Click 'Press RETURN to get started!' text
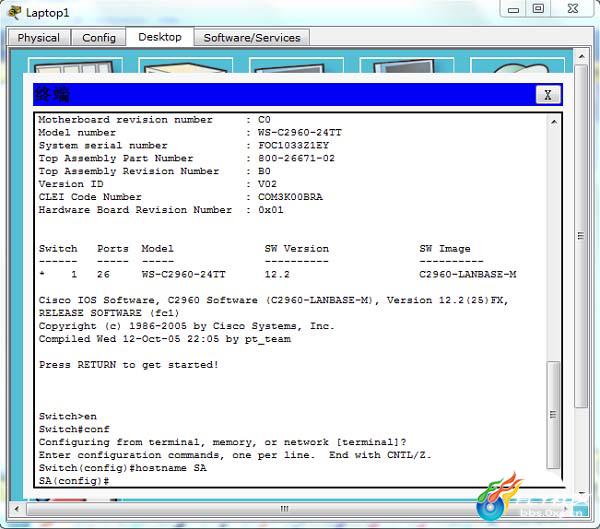 coord(129,365)
